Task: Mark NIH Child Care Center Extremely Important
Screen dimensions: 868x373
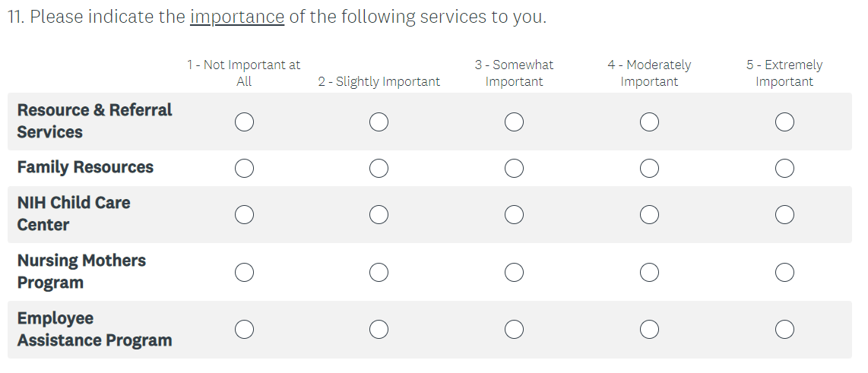Action: 784,215
